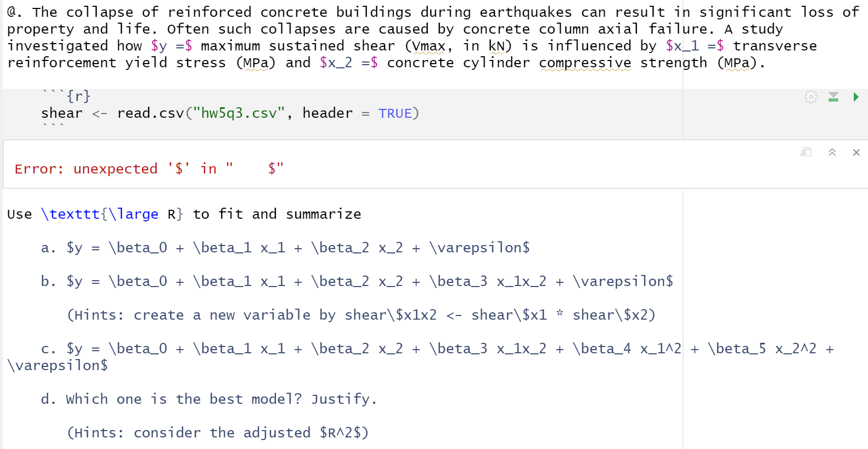
Task: Click "header" argument in read.csv call
Action: click(x=327, y=113)
